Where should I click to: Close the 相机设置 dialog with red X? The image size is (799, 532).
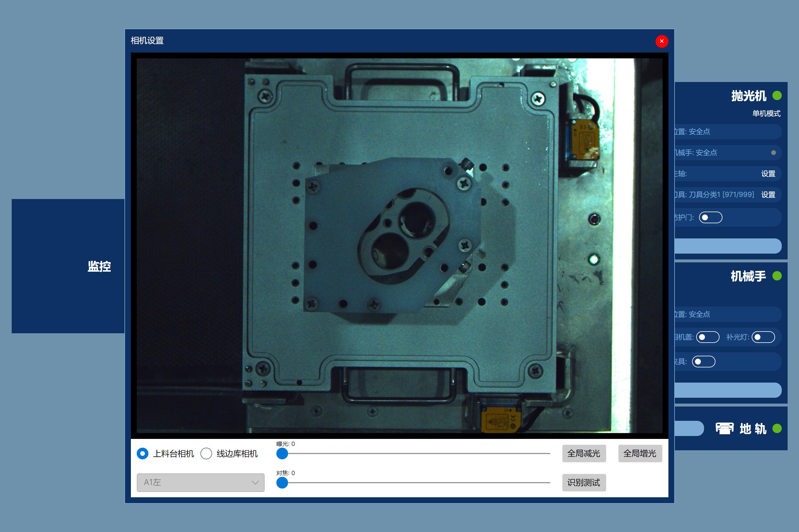tap(661, 41)
